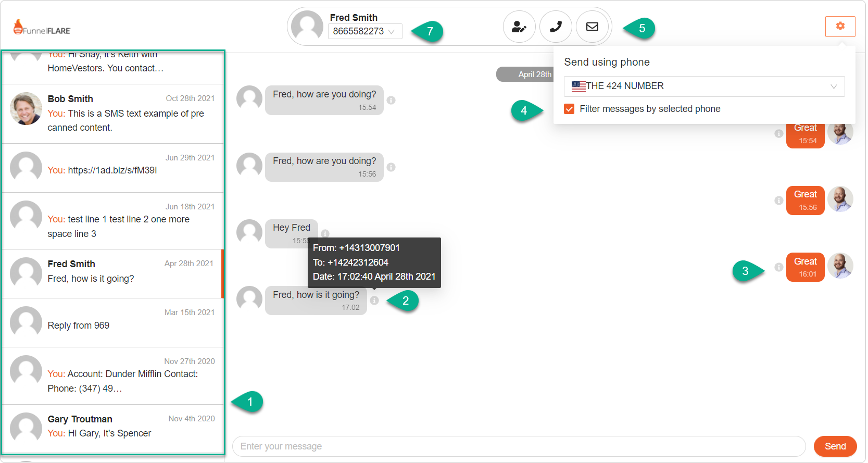Click info icon next to 15:54 'Fred, how are you doing?'
This screenshot has width=868, height=463.
point(391,100)
